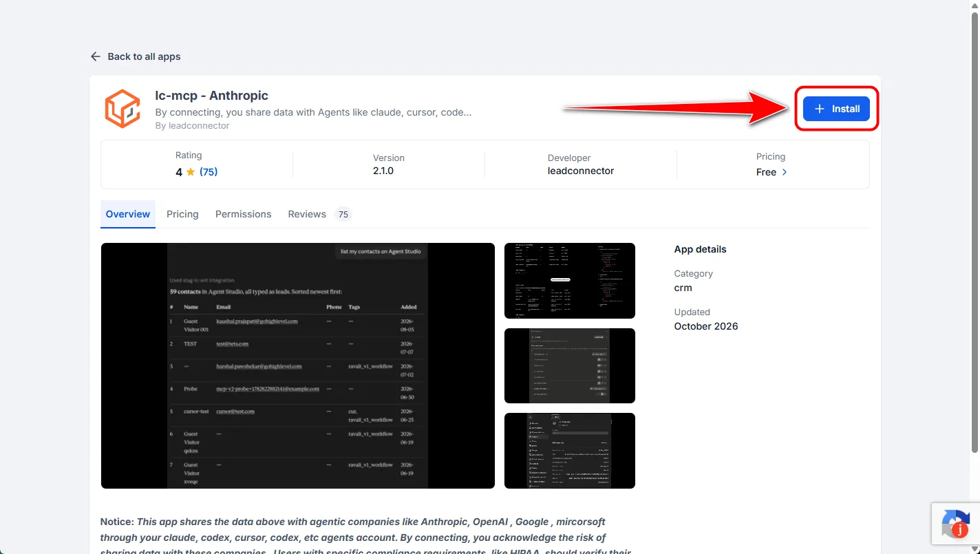Viewport: 980px width, 554px height.
Task: Click updated date 'October 2026'
Action: 706,326
